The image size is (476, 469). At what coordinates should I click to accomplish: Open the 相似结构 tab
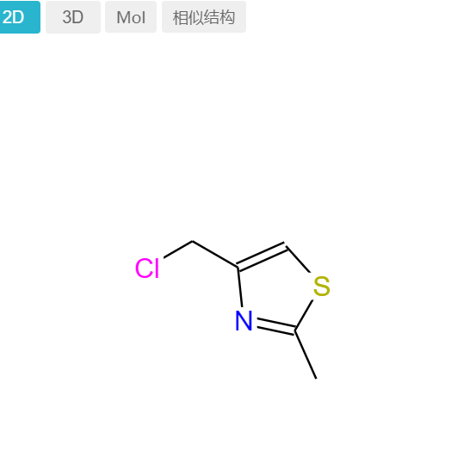(x=204, y=17)
